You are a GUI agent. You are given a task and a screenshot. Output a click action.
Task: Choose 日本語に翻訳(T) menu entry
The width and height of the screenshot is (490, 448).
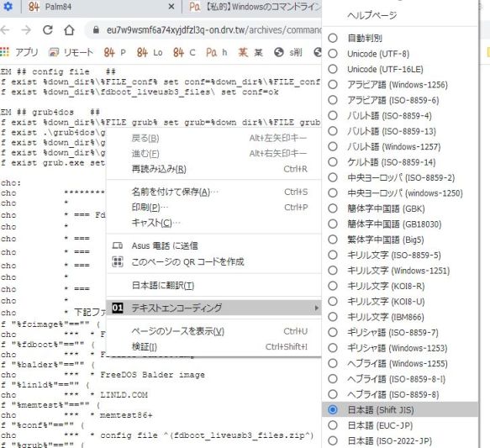pyautogui.click(x=213, y=285)
